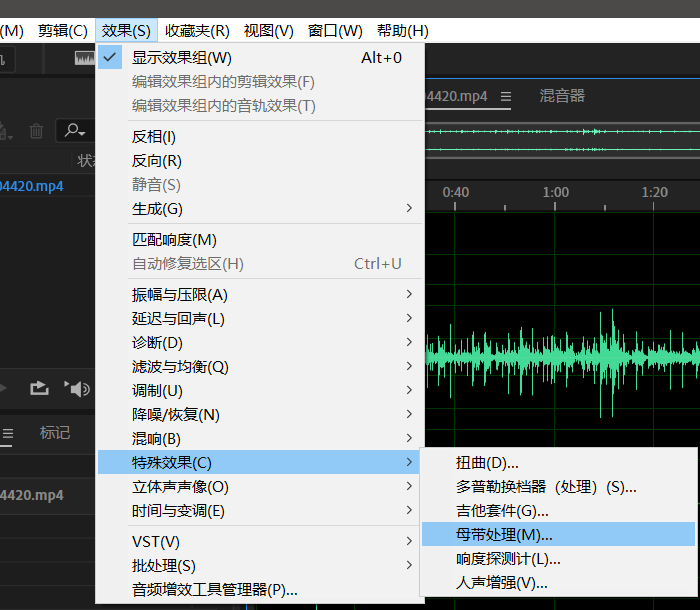700x610 pixels.
Task: Click the 1:00 mark on timeline ruler
Action: pos(556,192)
